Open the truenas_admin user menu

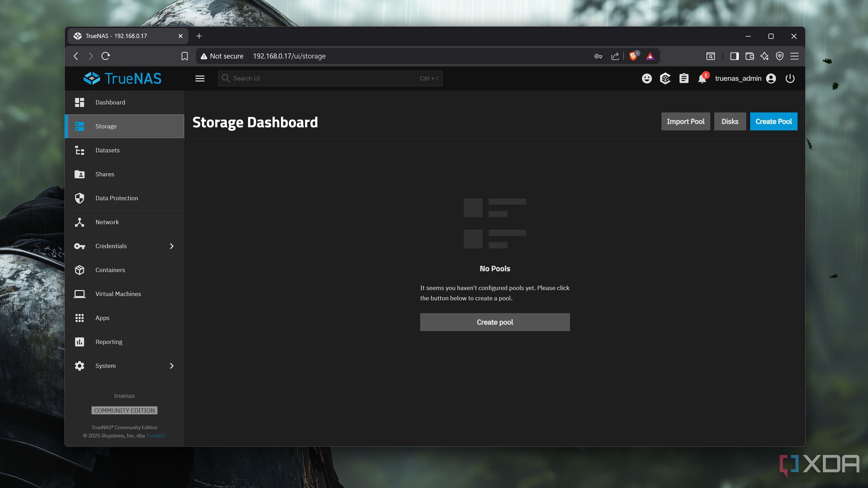(745, 78)
